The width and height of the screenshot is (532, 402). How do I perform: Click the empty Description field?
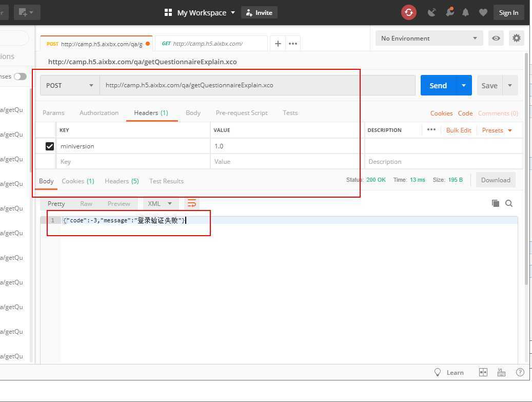[x=444, y=162]
